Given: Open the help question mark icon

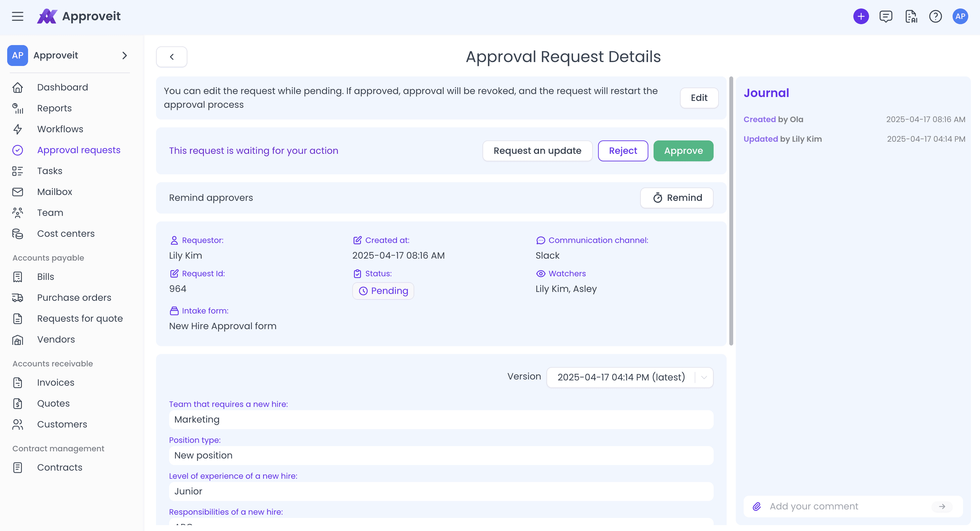Looking at the screenshot, I should tap(936, 16).
